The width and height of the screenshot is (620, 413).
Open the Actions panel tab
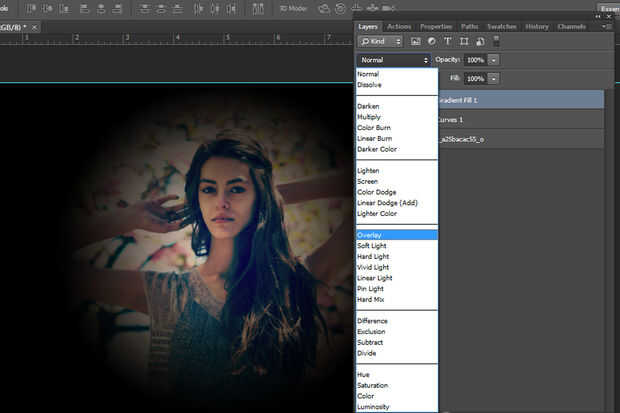click(x=399, y=26)
